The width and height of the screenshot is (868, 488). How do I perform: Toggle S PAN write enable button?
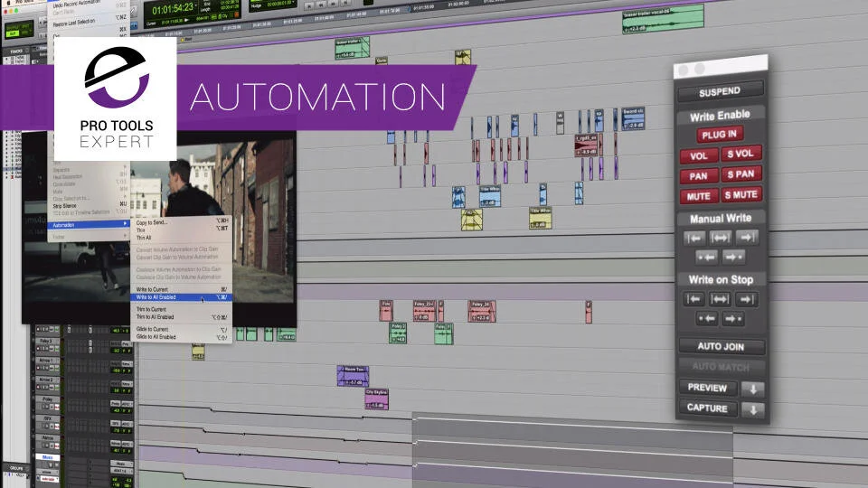coord(741,174)
